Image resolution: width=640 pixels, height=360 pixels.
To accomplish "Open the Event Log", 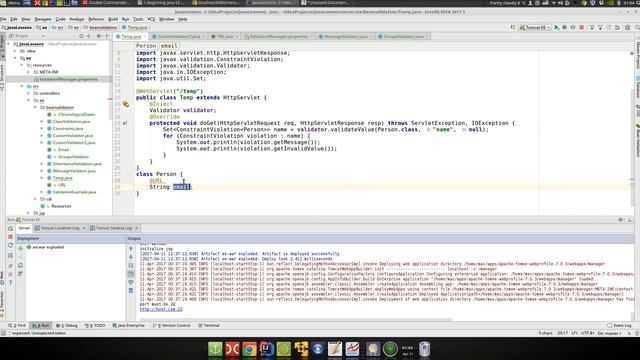I will click(620, 326).
